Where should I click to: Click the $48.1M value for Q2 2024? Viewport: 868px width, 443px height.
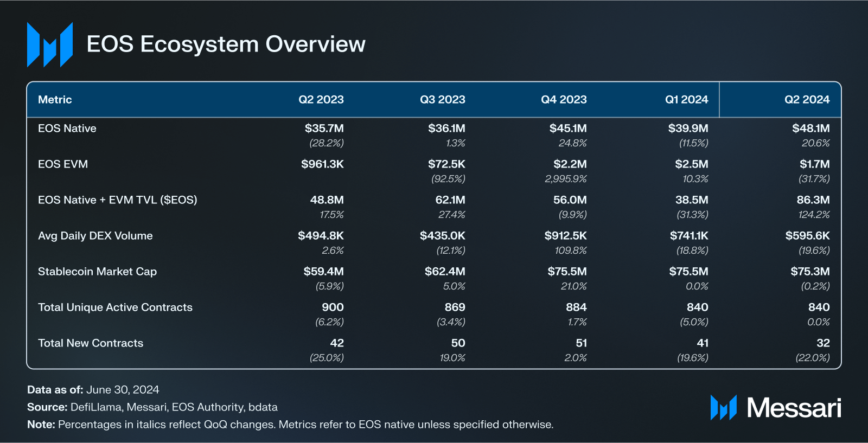click(810, 129)
